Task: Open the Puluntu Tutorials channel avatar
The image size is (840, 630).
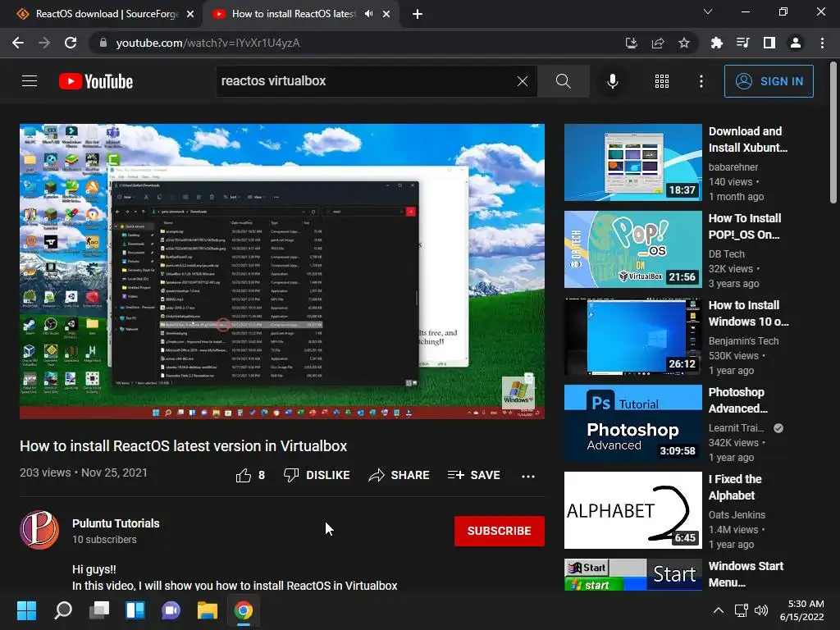Action: pyautogui.click(x=39, y=530)
